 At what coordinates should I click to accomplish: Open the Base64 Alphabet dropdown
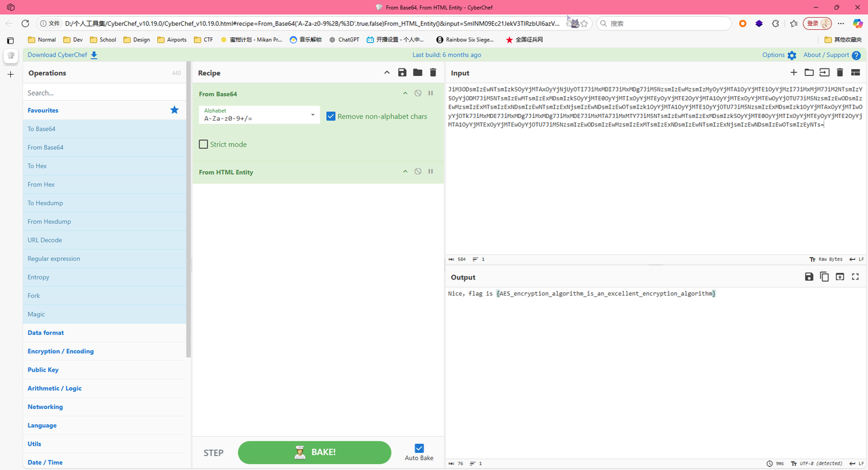pos(313,115)
